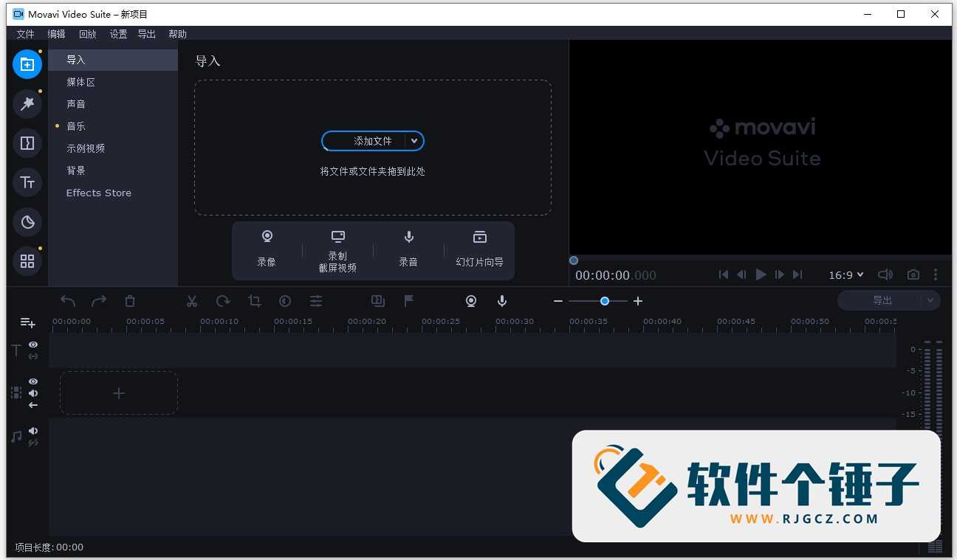
Task: Select 音乐 in side list
Action: pos(114,126)
